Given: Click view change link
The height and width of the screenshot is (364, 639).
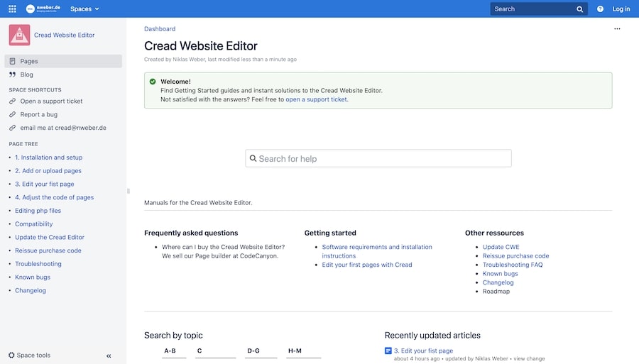Looking at the screenshot, I should [529, 359].
